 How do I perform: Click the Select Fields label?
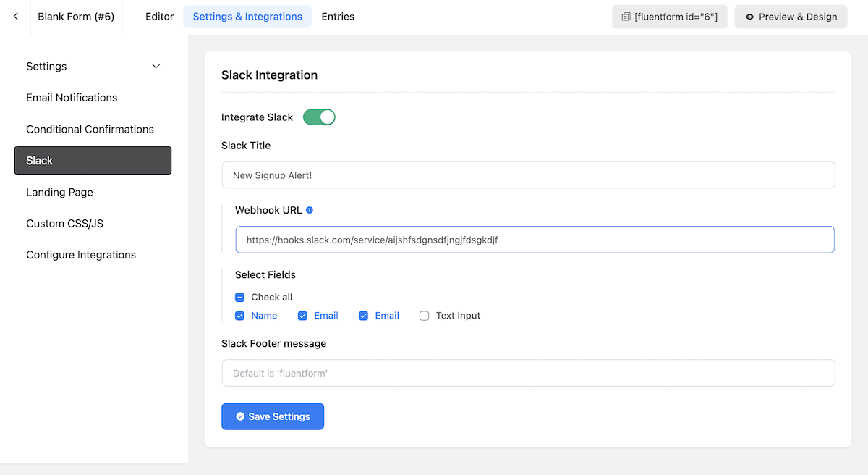265,274
